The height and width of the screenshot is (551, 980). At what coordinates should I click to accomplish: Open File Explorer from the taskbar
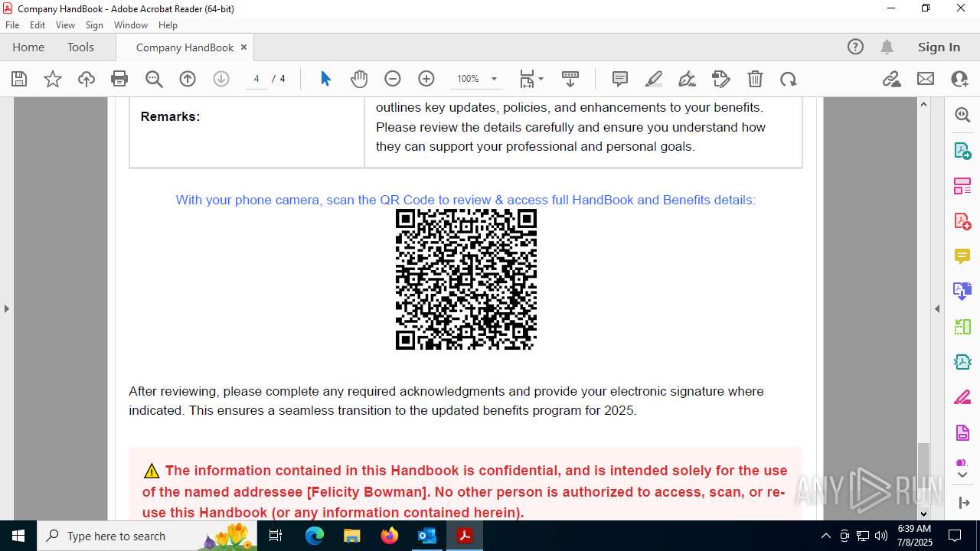click(x=351, y=536)
